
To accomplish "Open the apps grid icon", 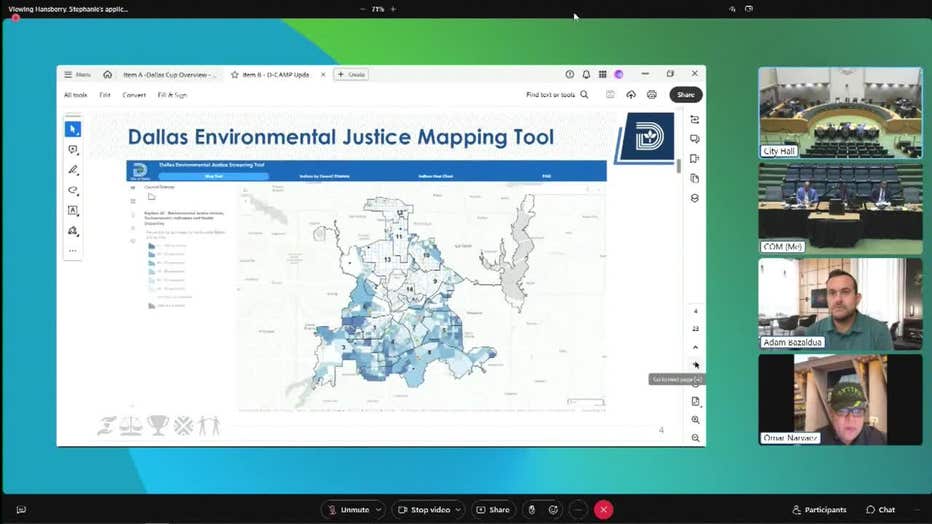I will point(603,74).
